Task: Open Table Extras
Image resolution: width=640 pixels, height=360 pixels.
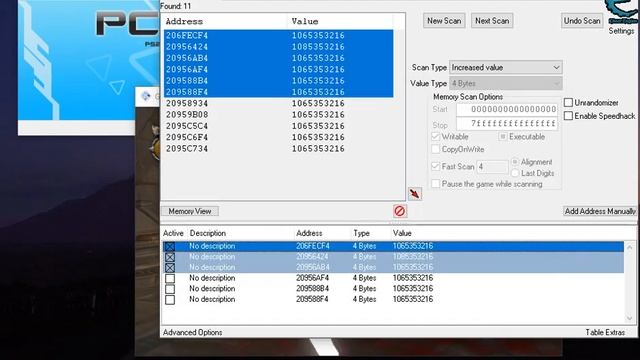Action: coord(605,332)
